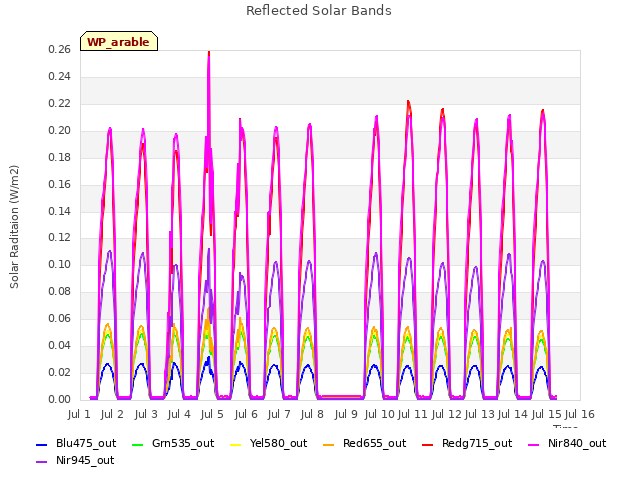Click the Jul 6 x-axis tick label

tap(246, 414)
